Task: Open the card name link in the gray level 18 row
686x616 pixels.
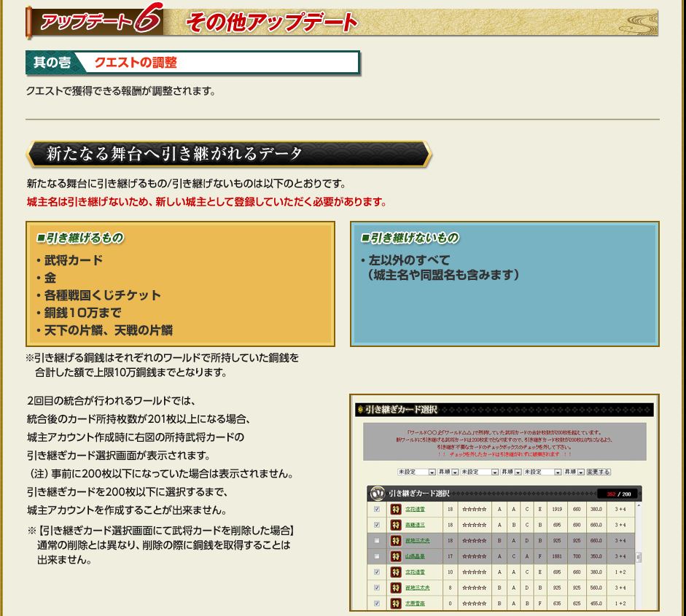Action: [418, 541]
